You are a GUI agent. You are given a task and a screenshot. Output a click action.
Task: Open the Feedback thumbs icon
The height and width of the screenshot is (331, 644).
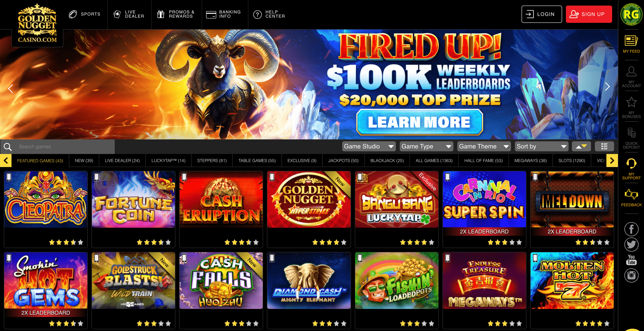point(631,194)
